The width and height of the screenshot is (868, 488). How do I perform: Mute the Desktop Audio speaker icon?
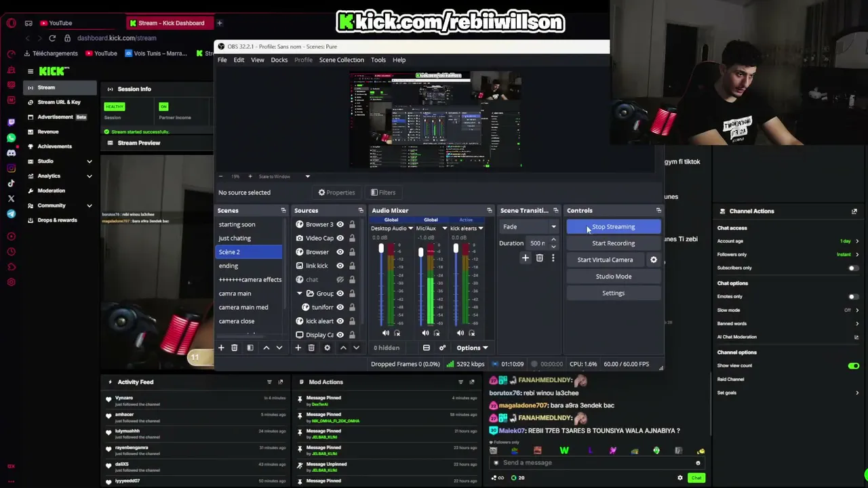pyautogui.click(x=385, y=333)
